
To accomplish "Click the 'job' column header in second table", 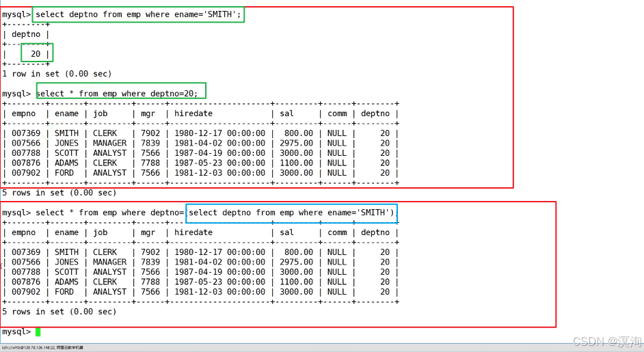I will click(100, 232).
